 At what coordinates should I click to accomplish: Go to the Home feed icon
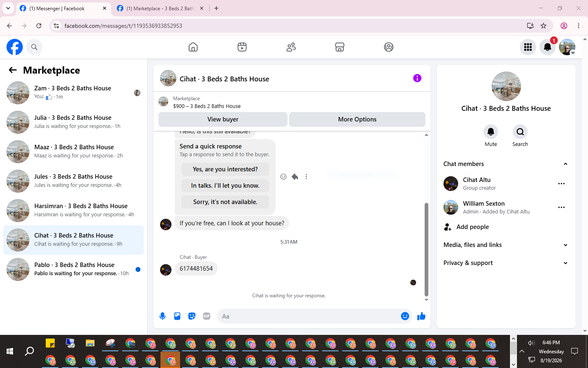point(193,47)
